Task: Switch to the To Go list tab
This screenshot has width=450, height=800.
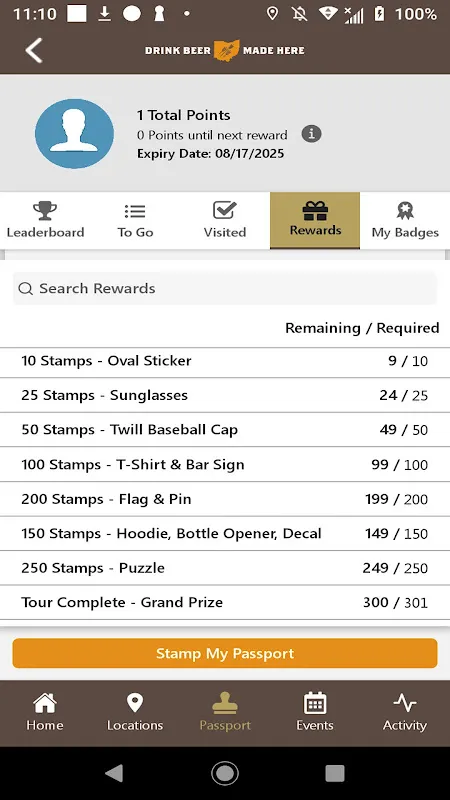Action: pyautogui.click(x=135, y=220)
